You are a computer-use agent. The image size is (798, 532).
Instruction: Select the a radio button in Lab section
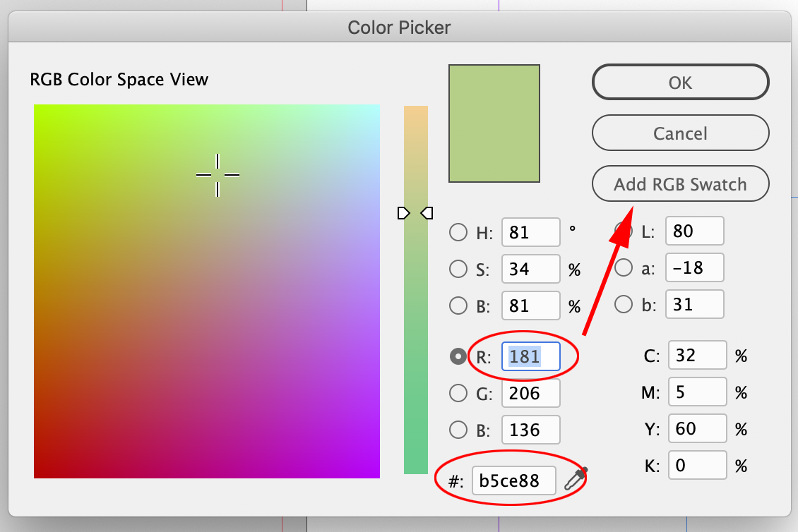624,267
